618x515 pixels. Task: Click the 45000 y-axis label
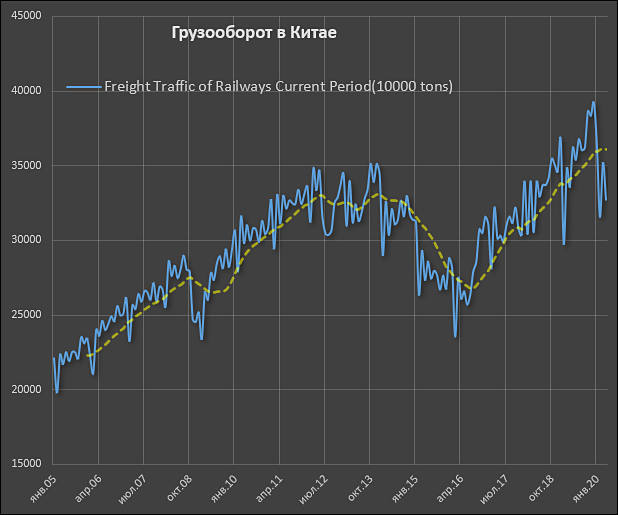(x=24, y=17)
